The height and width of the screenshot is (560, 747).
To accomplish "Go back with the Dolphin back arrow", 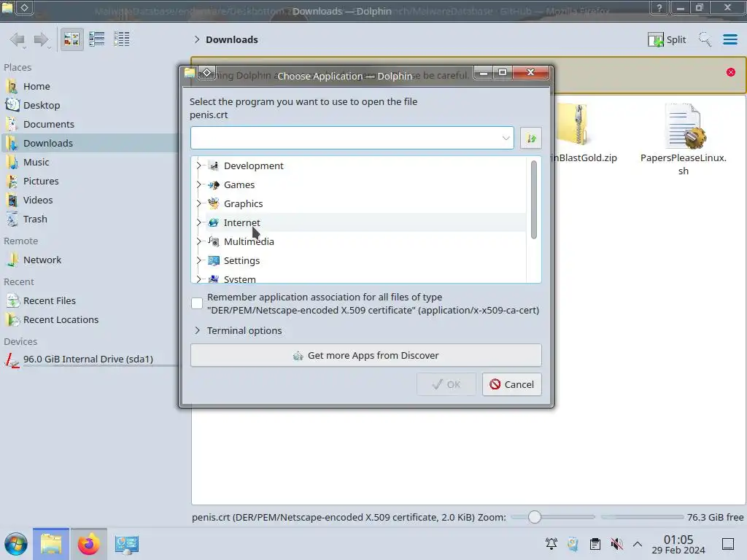I will coord(18,39).
